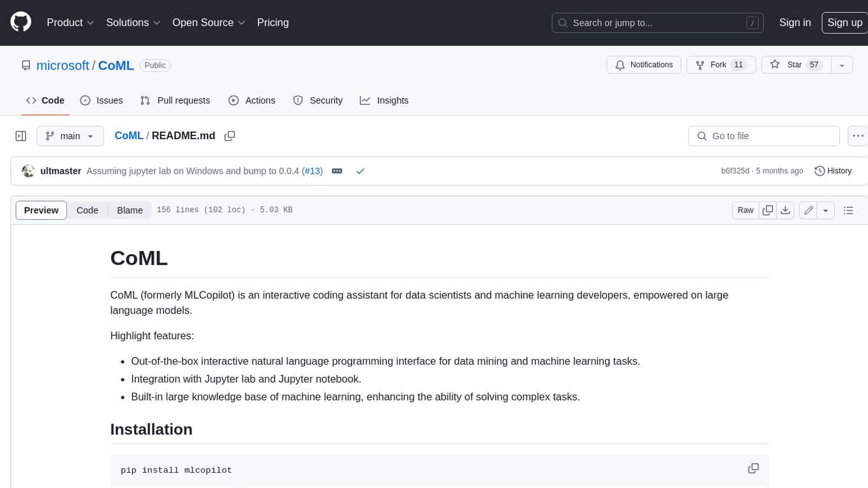Open the commit message link text

click(x=194, y=171)
